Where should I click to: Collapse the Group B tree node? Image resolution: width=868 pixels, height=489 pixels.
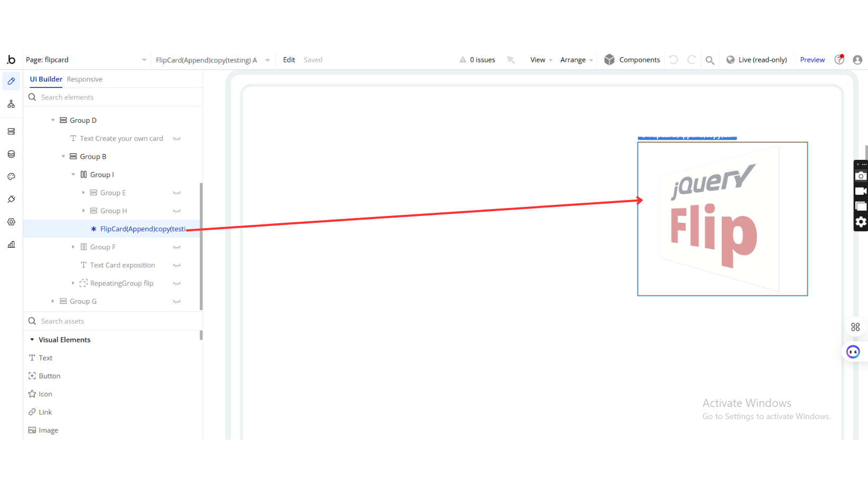63,156
